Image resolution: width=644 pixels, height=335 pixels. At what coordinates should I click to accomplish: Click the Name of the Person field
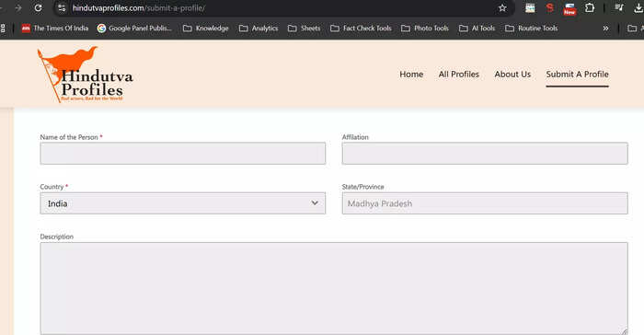(183, 154)
